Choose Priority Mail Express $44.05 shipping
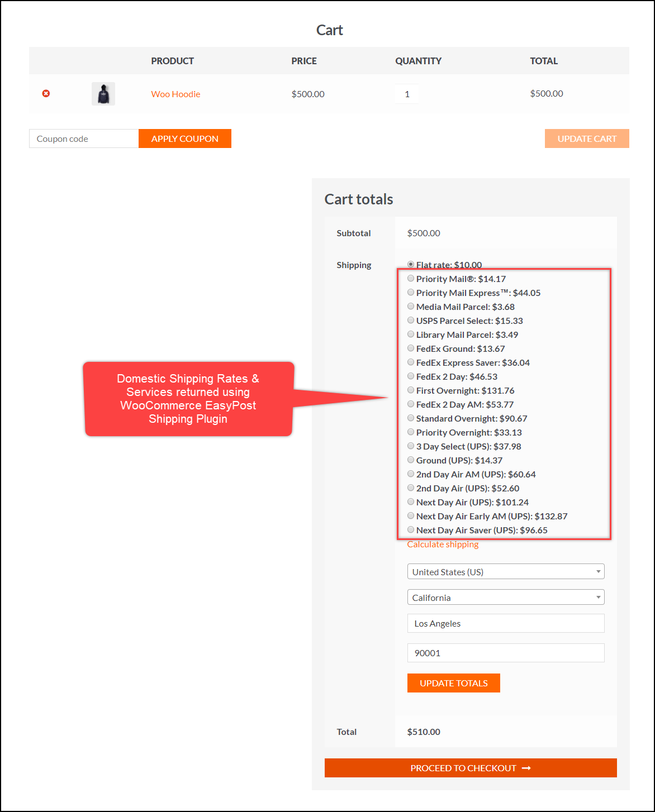Screen dimensions: 655x812 411,292
